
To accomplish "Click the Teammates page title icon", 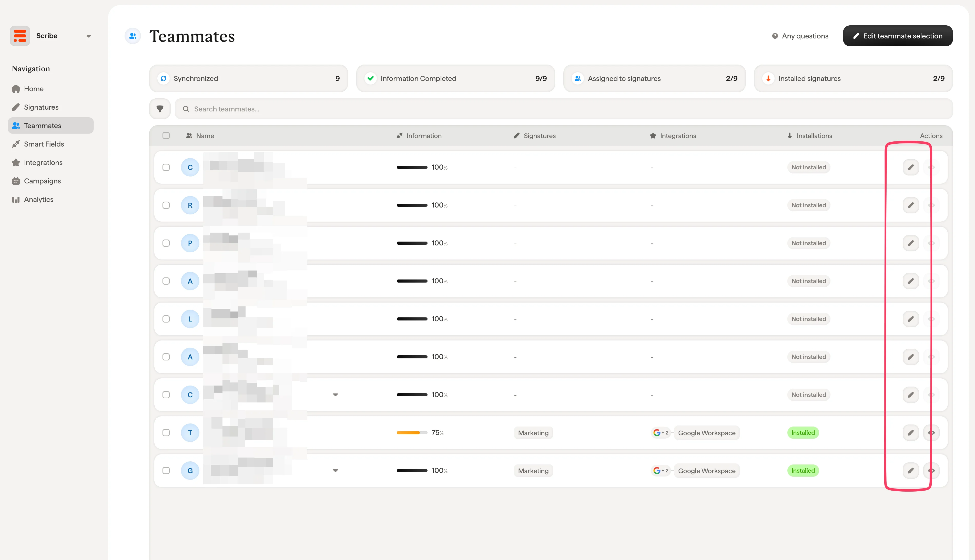I will [133, 36].
